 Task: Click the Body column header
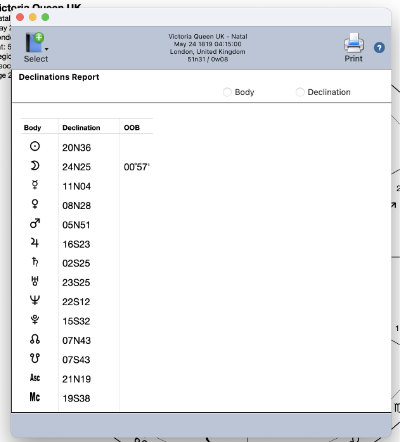click(x=32, y=128)
